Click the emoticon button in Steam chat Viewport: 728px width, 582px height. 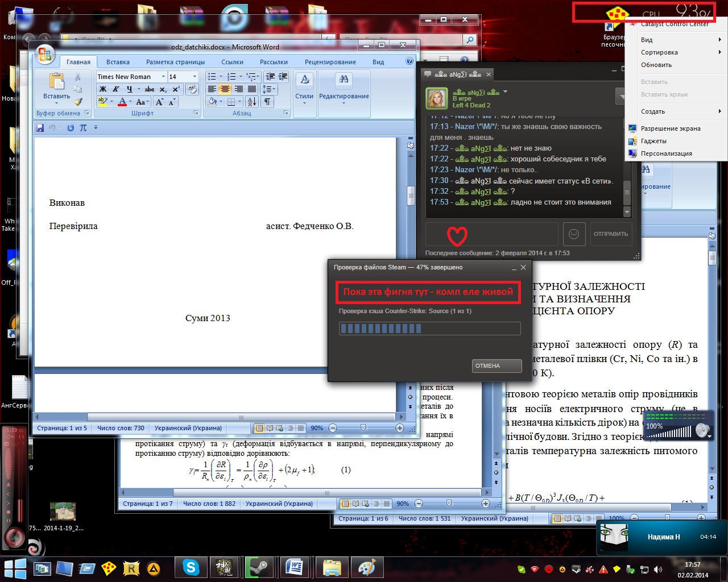(574, 234)
